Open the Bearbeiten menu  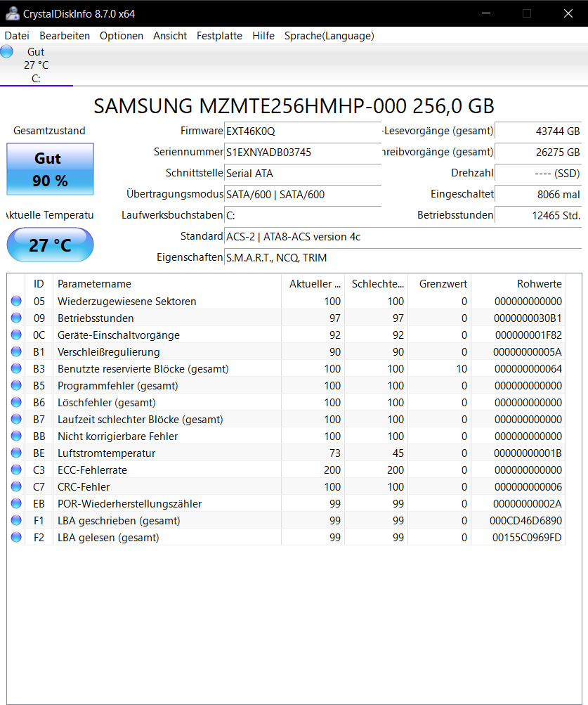coord(65,36)
